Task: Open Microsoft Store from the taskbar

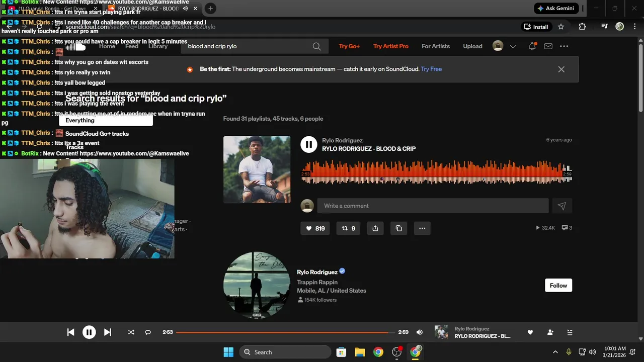Action: click(341, 352)
